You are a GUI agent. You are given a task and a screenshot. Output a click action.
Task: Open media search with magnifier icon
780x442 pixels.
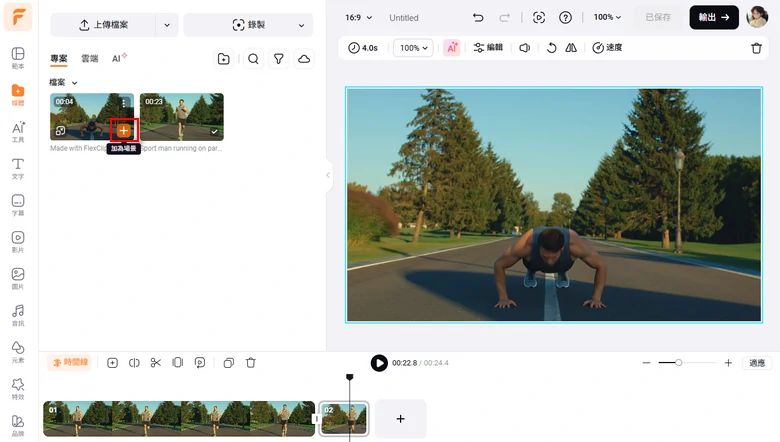click(253, 59)
